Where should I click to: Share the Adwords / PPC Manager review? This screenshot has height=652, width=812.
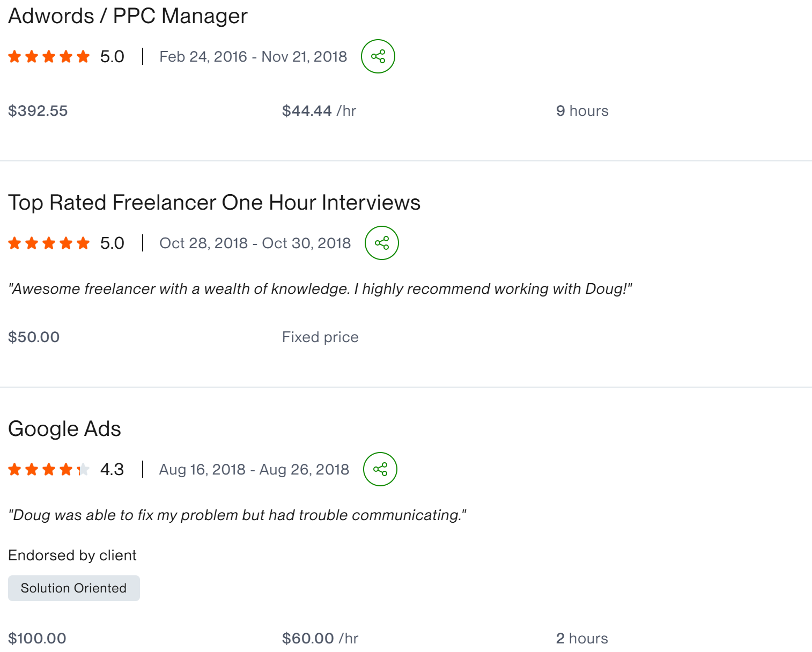click(x=378, y=56)
